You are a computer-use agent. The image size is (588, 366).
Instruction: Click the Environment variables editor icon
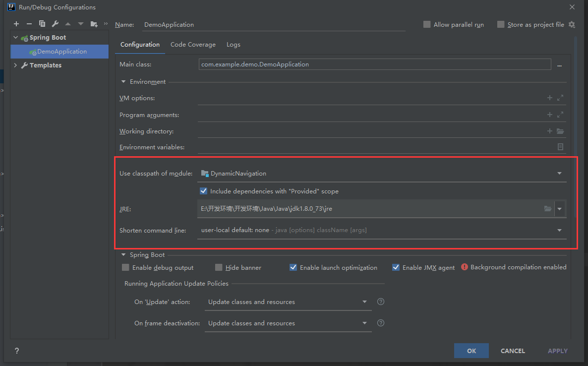560,147
